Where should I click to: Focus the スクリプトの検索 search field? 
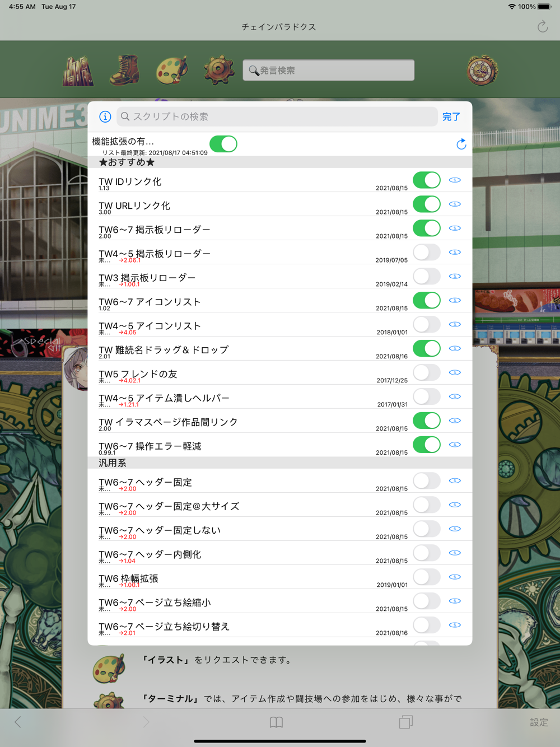click(x=277, y=116)
